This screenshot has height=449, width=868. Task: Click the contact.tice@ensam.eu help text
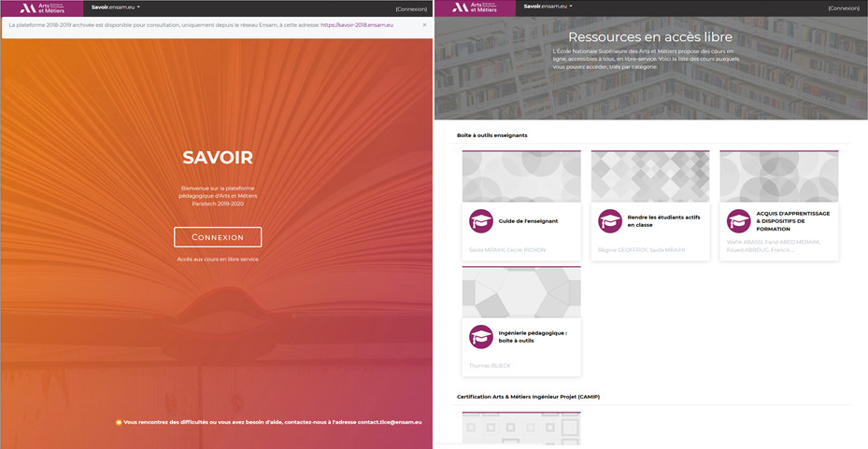point(272,422)
